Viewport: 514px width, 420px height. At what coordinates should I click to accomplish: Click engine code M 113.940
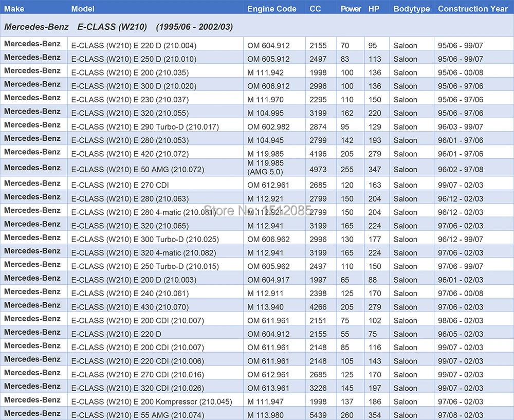266,307
